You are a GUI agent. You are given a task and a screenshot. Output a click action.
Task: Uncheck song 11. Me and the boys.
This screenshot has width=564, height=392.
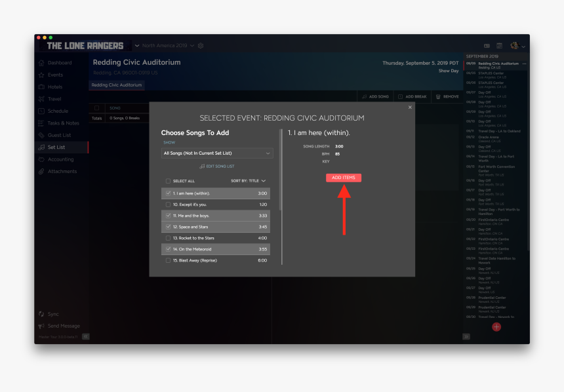click(x=168, y=216)
